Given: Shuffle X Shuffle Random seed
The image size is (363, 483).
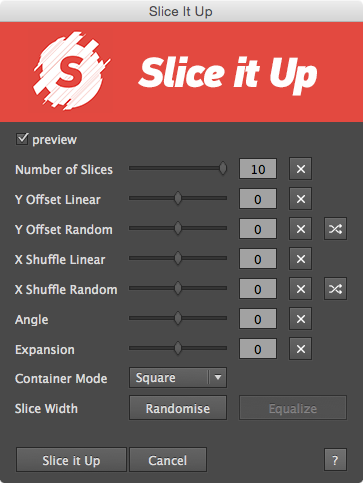Looking at the screenshot, I should 335,289.
